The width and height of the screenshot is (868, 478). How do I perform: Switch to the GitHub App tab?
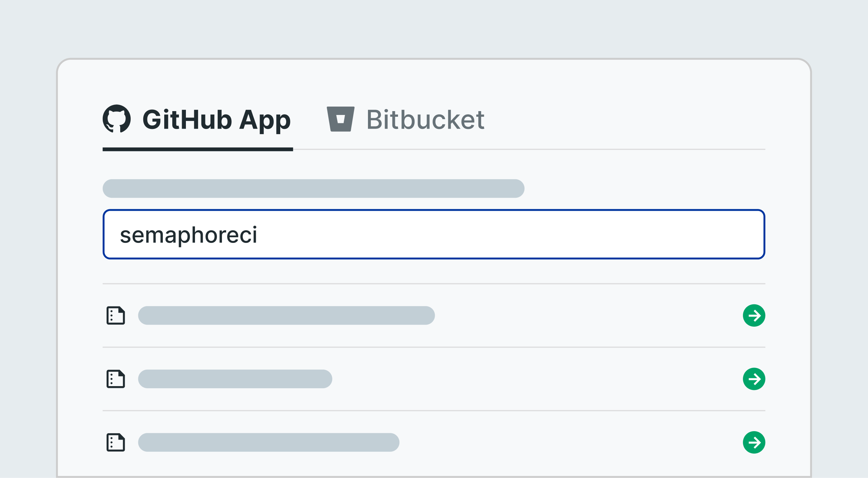point(197,121)
